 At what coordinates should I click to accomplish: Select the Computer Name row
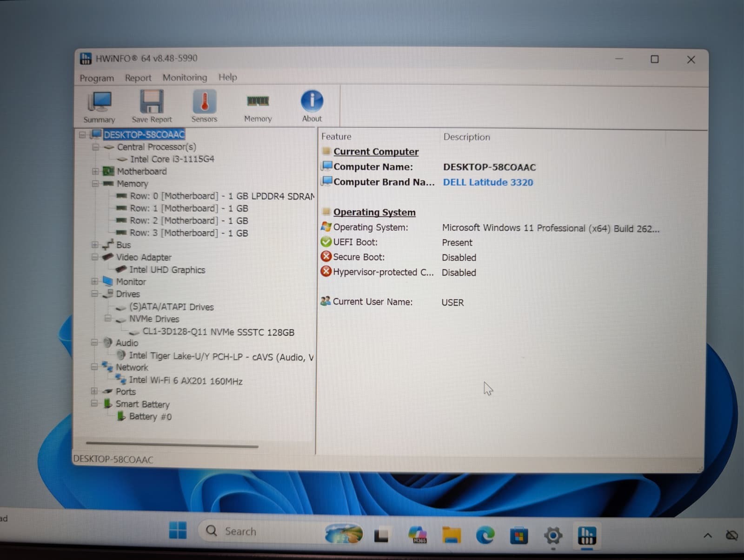pyautogui.click(x=428, y=167)
